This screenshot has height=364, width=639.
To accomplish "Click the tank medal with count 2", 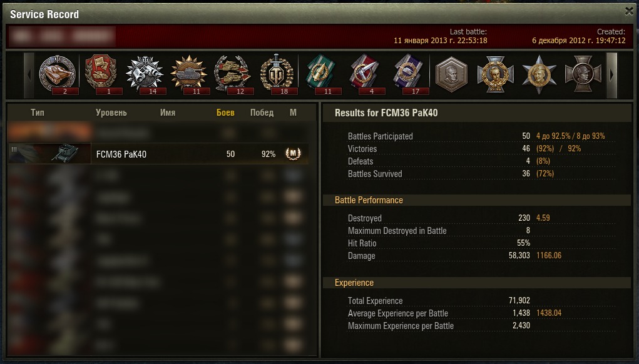I will tap(58, 74).
